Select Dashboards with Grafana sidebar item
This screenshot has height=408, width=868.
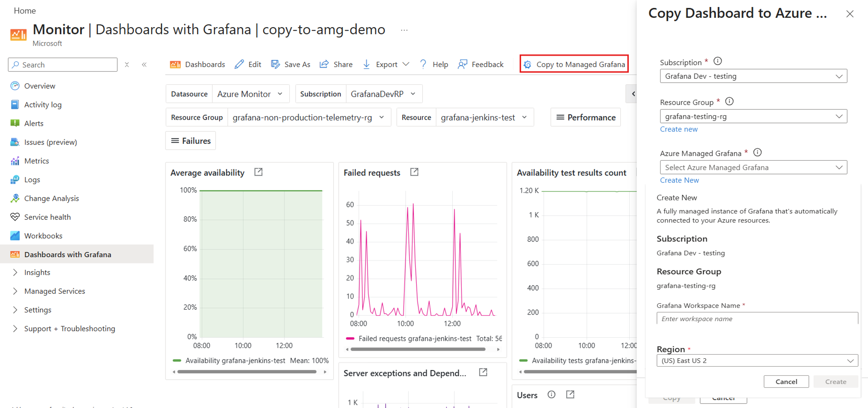click(x=77, y=254)
